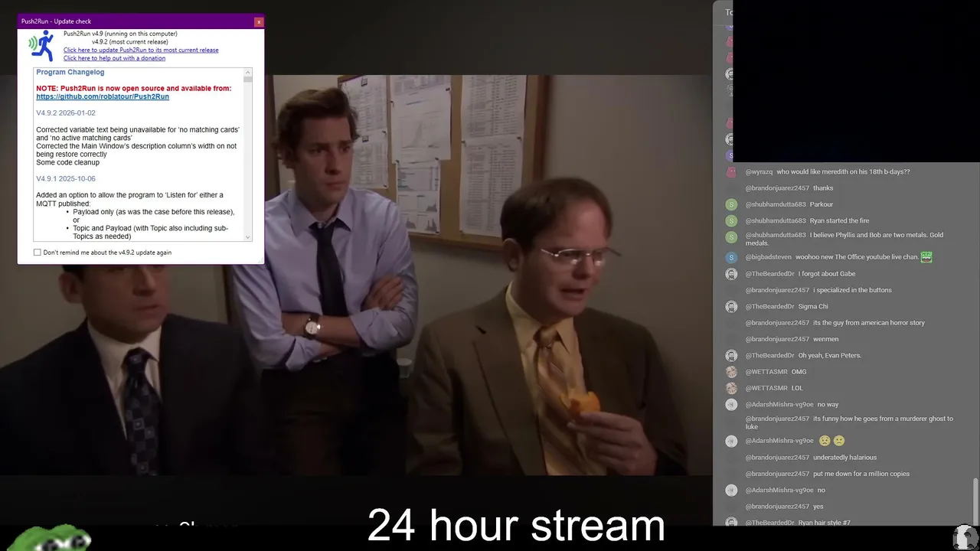This screenshot has width=980, height=551.
Task: Click the avatar beside the 'Gold medals' message
Action: (x=731, y=237)
